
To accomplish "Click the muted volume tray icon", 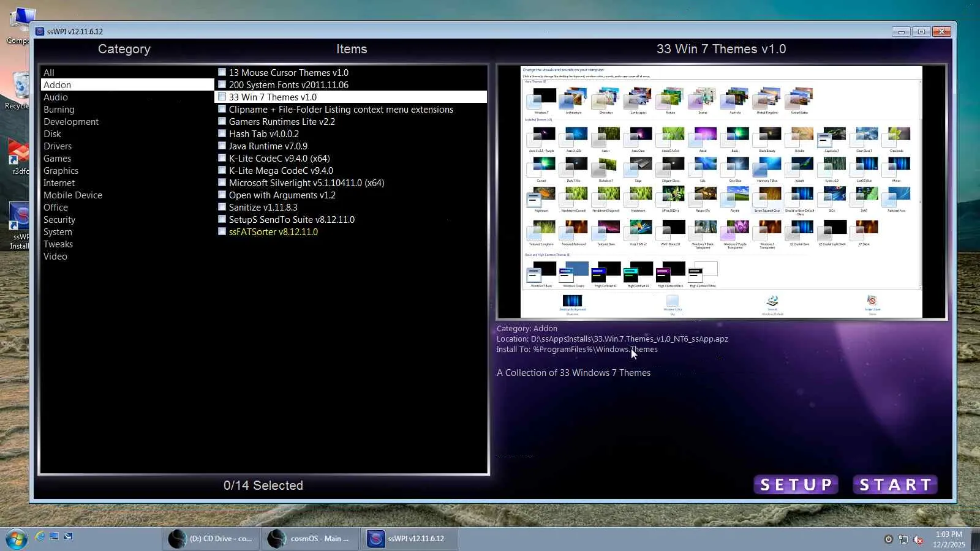I will tap(918, 539).
